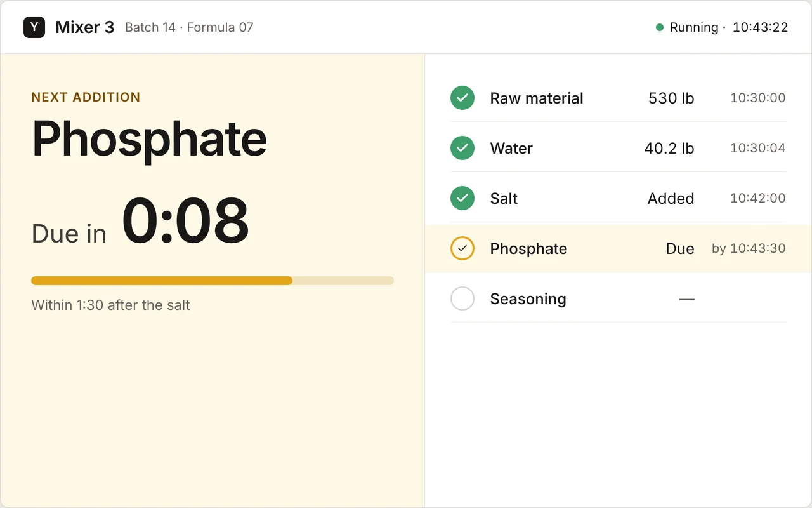812x508 pixels.
Task: Select the 'Salt' row name
Action: (x=504, y=198)
